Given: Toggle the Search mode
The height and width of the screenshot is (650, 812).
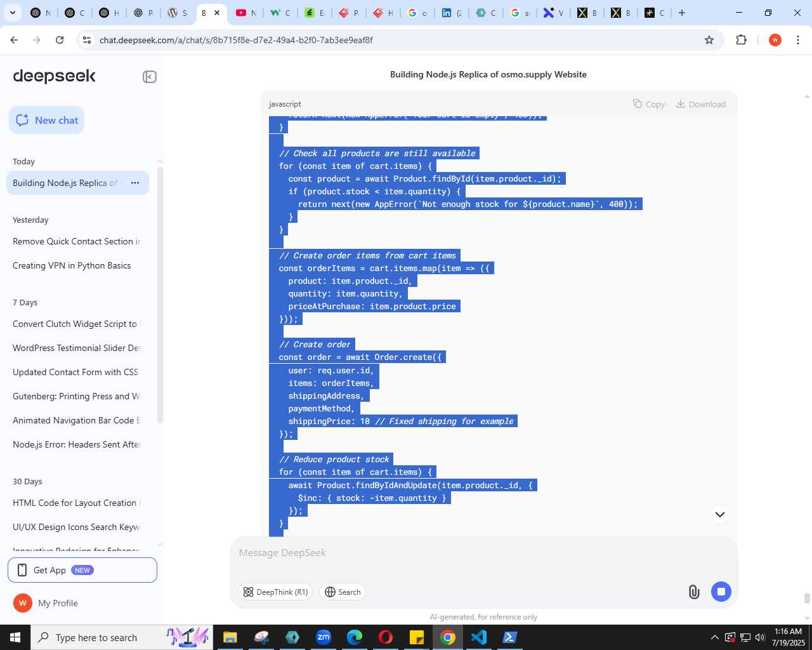Looking at the screenshot, I should 343,592.
